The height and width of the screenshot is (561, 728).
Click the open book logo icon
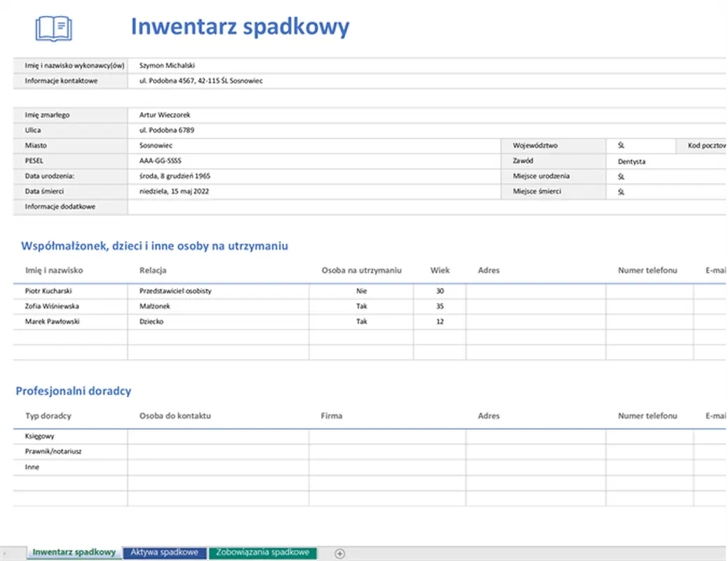point(54,29)
